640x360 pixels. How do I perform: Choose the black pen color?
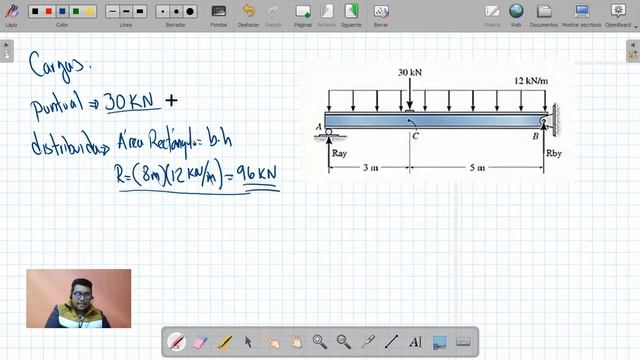point(35,11)
